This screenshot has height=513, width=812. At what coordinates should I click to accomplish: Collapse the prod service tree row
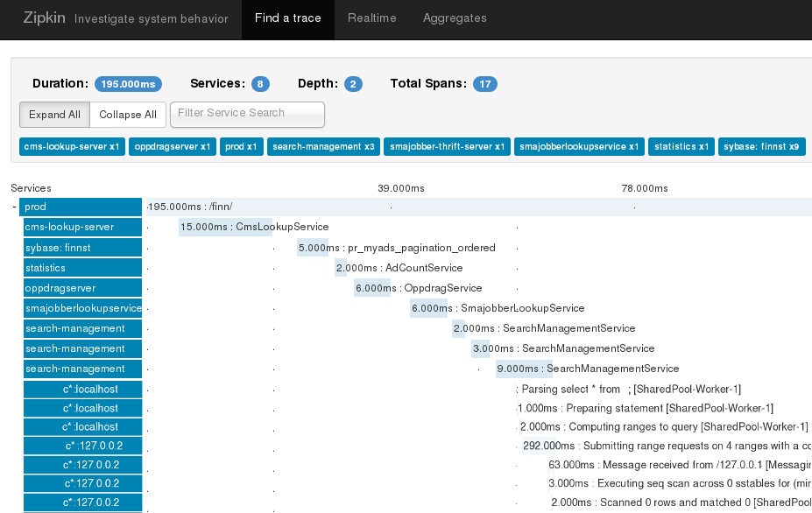15,207
